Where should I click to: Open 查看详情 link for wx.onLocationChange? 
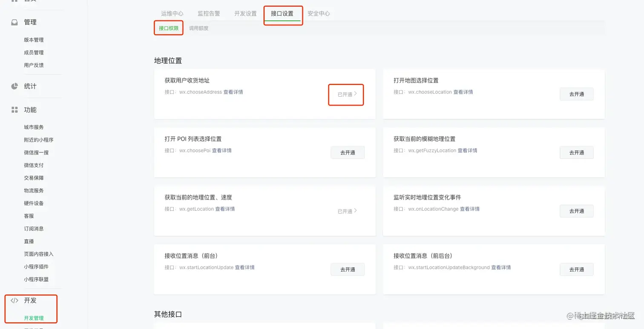[x=470, y=209]
